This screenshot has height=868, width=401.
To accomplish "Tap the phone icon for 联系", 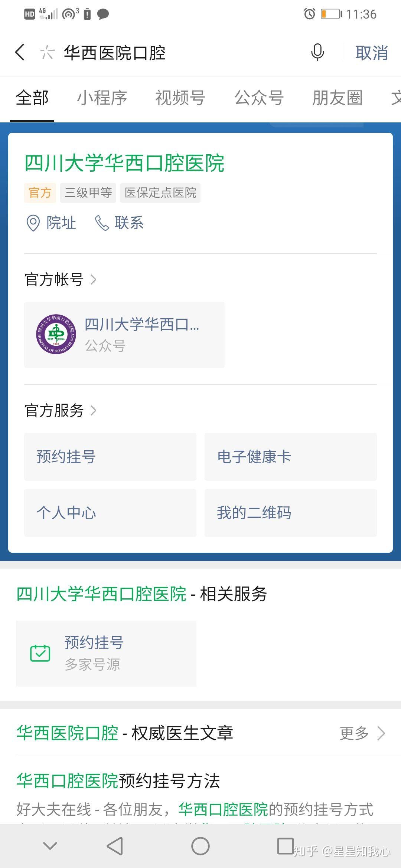I will point(102,223).
